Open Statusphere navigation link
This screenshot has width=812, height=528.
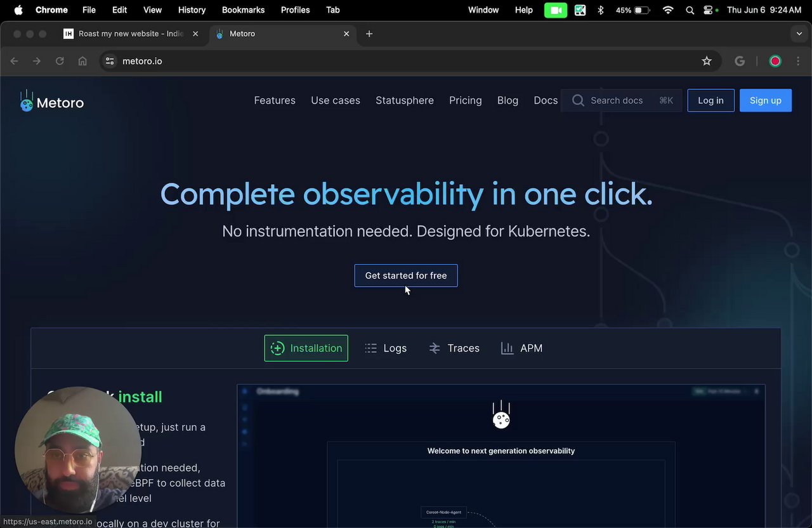pos(405,100)
